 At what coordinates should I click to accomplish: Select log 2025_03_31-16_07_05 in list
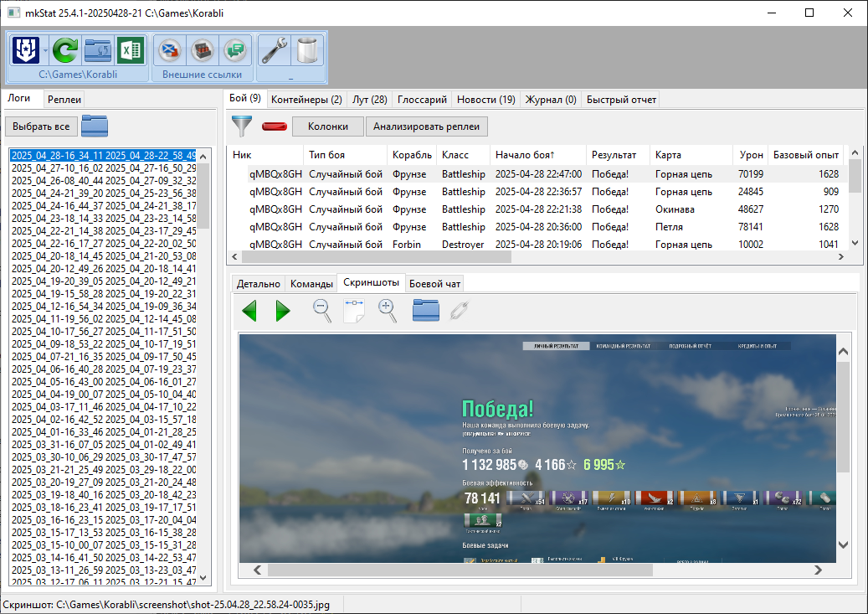click(104, 445)
